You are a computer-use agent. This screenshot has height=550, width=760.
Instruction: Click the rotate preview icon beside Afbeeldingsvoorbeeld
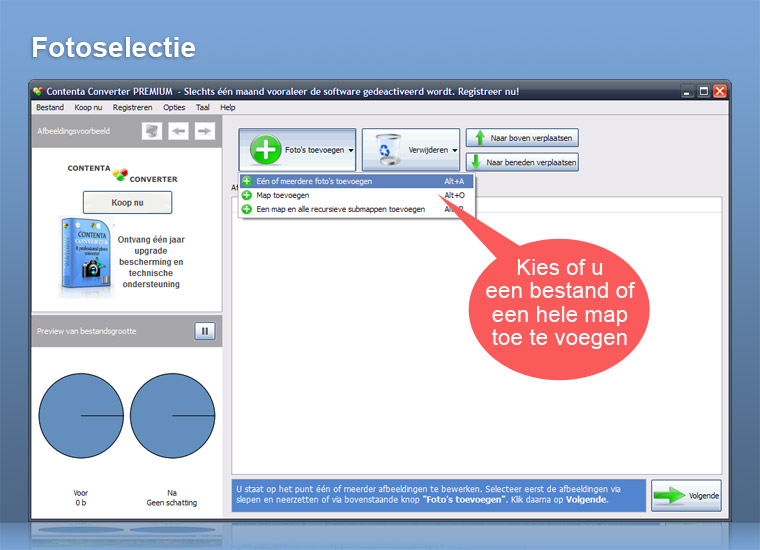152,131
